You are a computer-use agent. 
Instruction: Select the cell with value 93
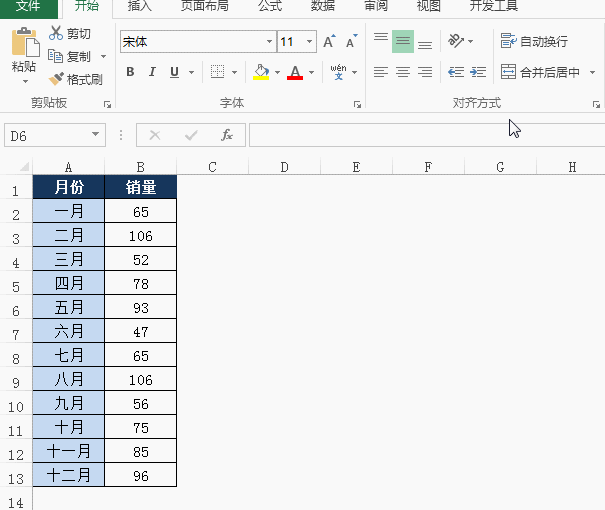140,307
